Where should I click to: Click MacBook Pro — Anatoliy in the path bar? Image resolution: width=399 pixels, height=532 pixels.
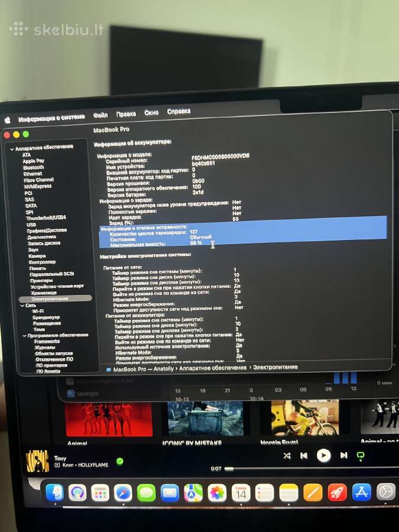[143, 369]
